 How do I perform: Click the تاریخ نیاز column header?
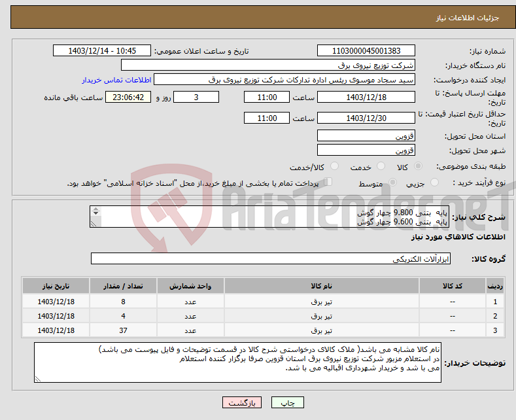point(56,286)
